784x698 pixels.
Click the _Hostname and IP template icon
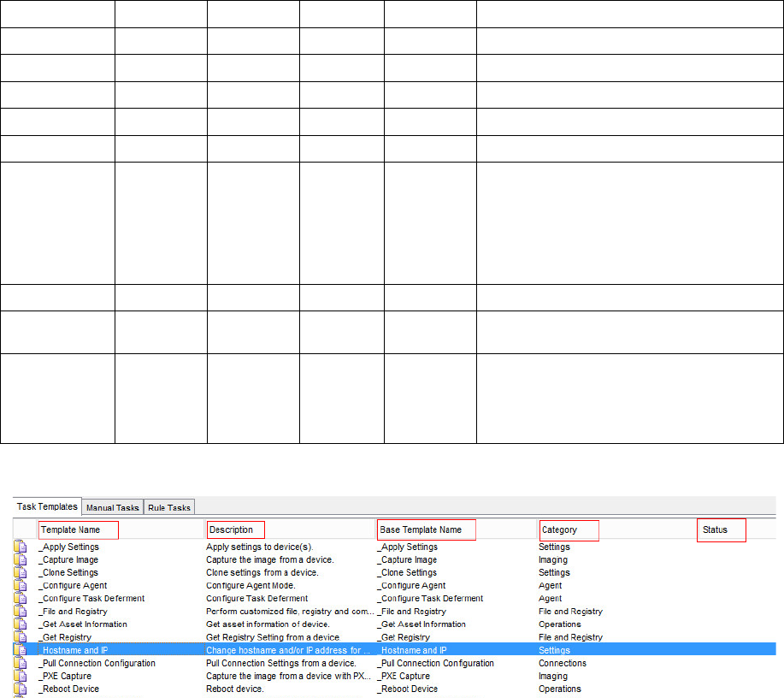click(20, 650)
